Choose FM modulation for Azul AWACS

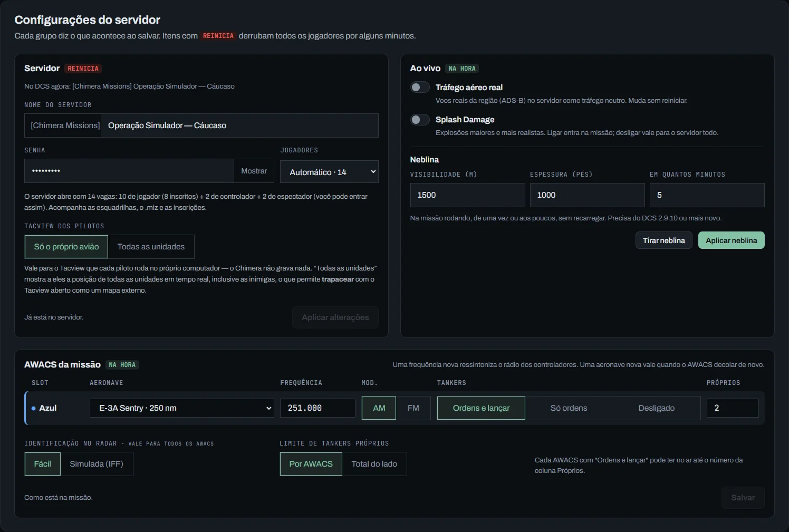point(413,408)
